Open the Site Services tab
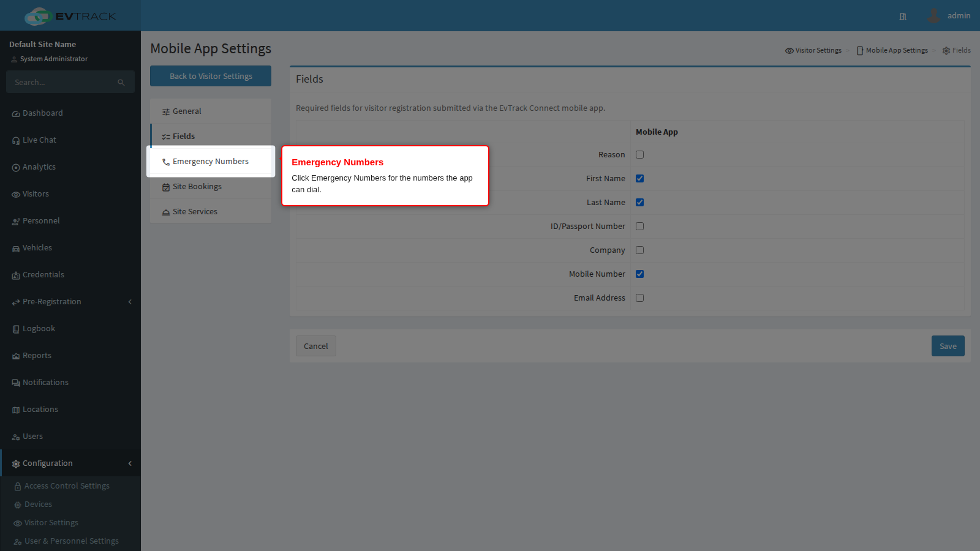The image size is (980, 551). click(x=211, y=212)
